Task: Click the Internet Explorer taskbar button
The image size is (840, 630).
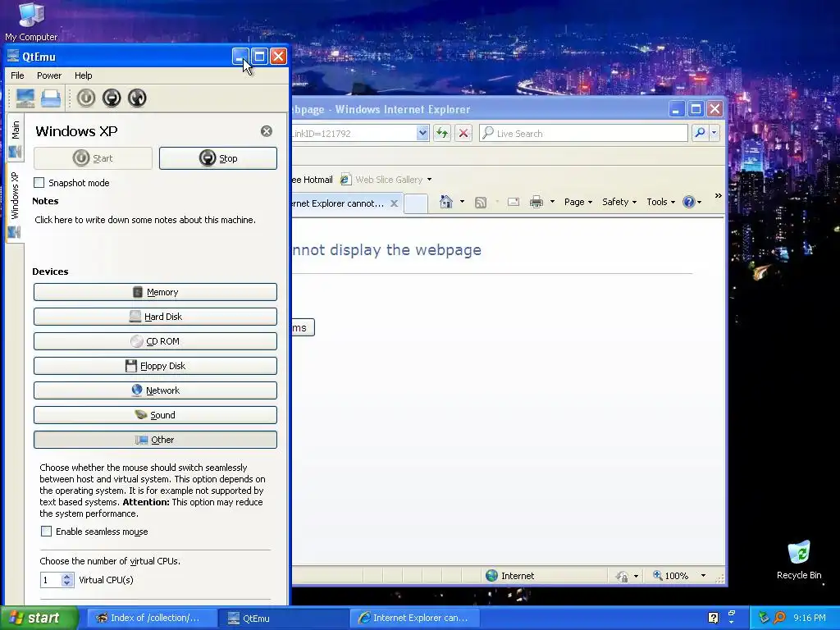Action: [414, 619]
